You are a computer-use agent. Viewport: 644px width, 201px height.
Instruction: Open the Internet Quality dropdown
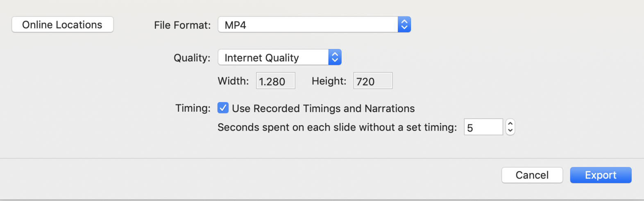[273, 57]
